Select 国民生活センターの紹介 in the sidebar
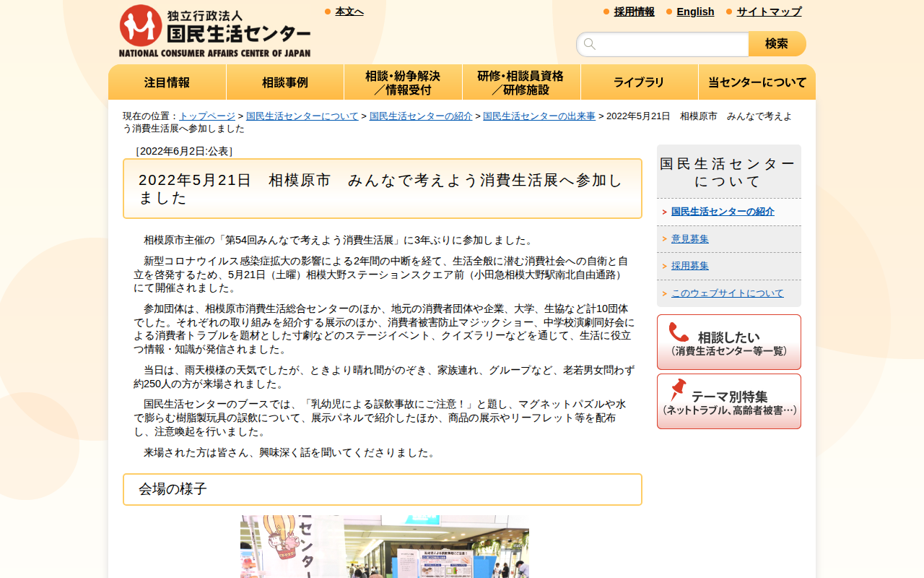The width and height of the screenshot is (924, 578). [x=723, y=212]
